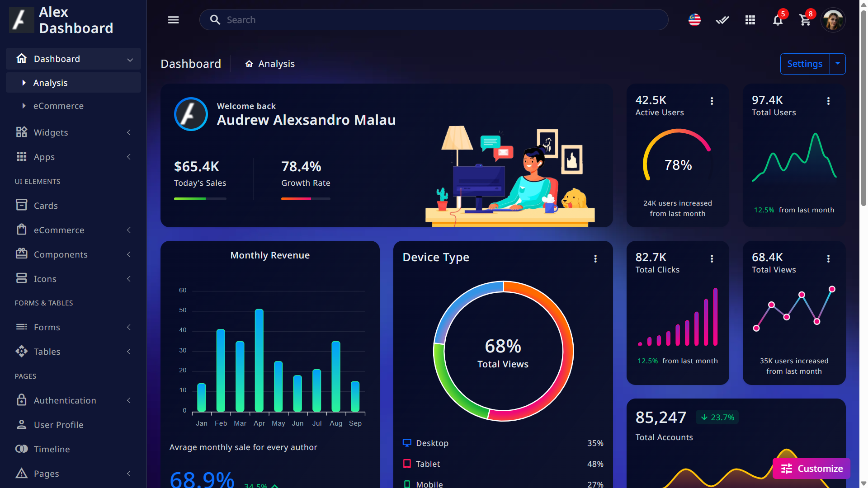Open the notifications bell icon
The height and width of the screenshot is (488, 868).
pos(778,20)
